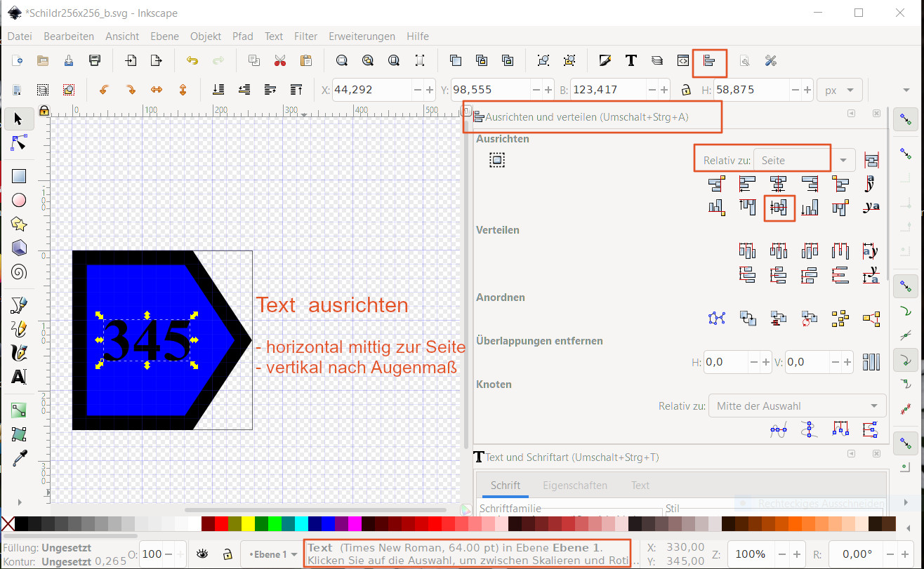This screenshot has height=569, width=924.
Task: Toggle width and height ratio lock
Action: pyautogui.click(x=685, y=91)
